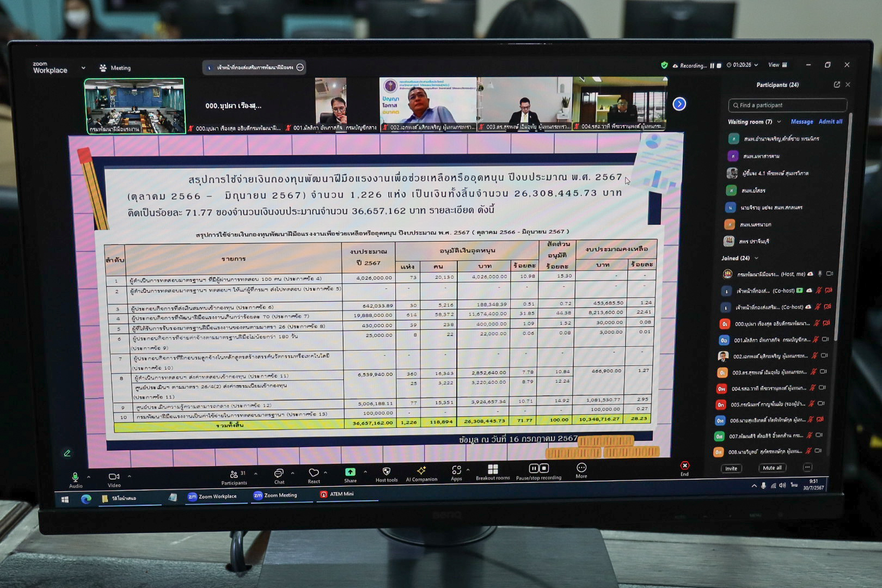Switch to Meeting tab in top bar
Image resolution: width=882 pixels, height=588 pixels.
pos(115,68)
